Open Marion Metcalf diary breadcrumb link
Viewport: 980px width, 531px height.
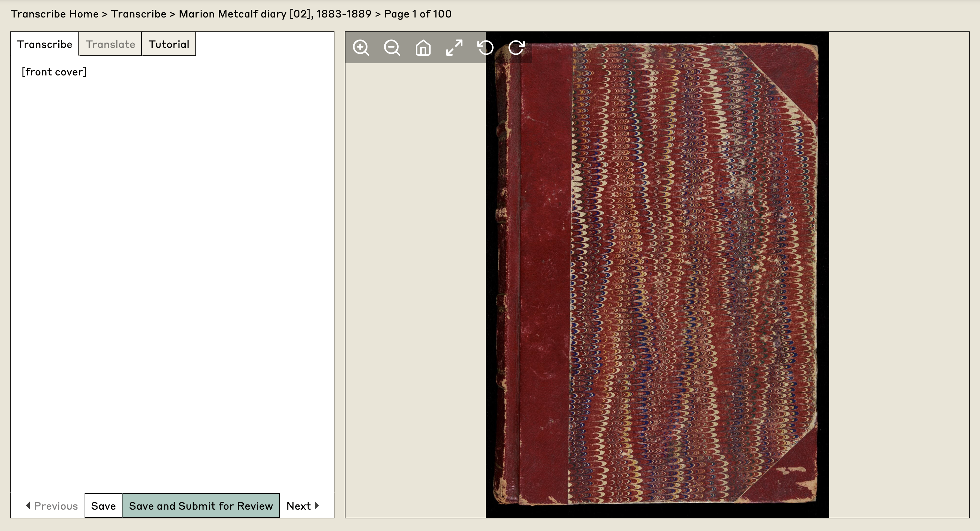[275, 14]
